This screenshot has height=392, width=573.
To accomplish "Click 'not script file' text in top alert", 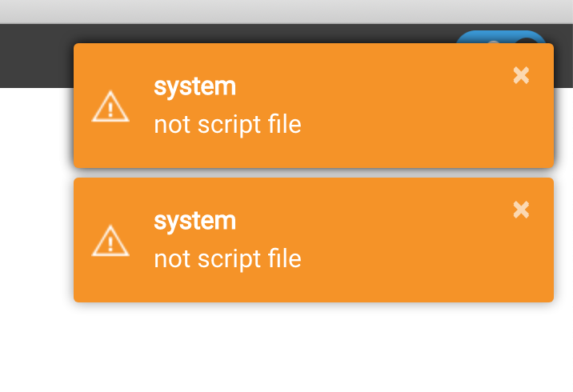I will [x=227, y=125].
